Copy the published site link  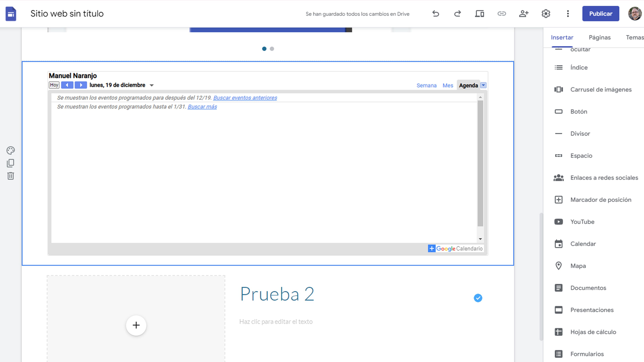point(501,13)
